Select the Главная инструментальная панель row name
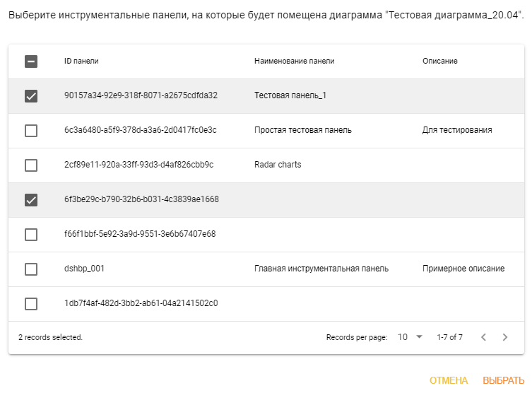Viewport: 532px width, 393px height. tap(321, 269)
